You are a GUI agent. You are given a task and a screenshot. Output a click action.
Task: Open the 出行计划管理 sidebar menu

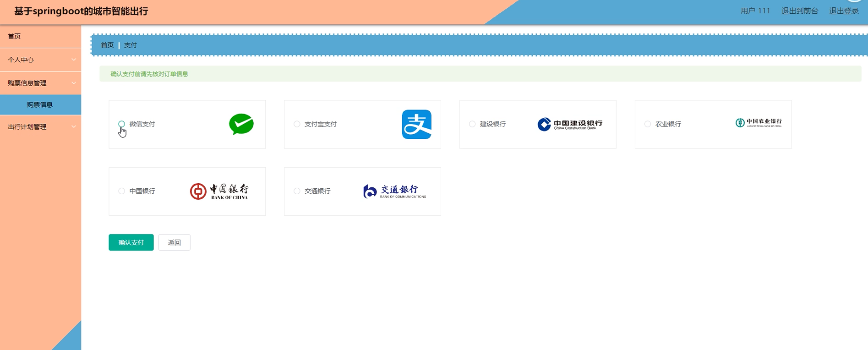(x=40, y=126)
